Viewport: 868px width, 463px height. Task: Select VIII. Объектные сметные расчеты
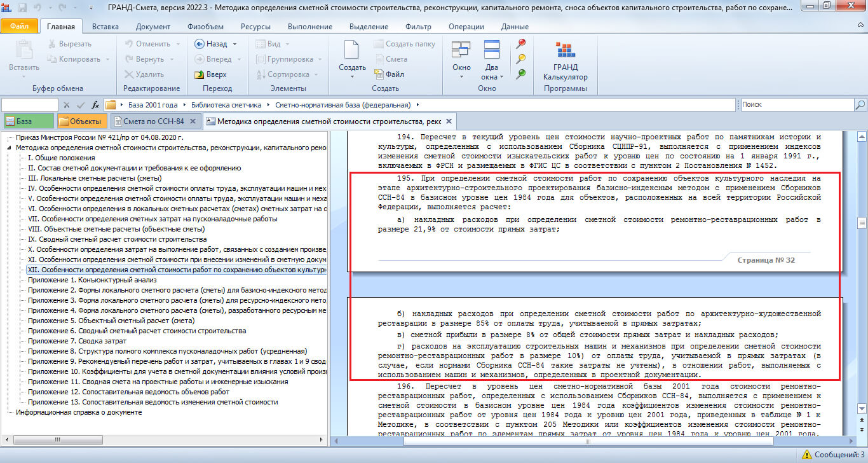pos(116,229)
